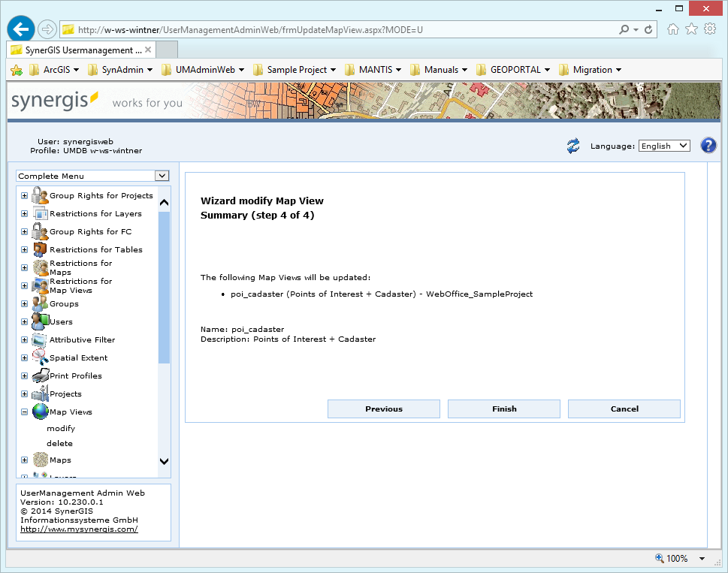Click the browser Home icon

coord(675,28)
